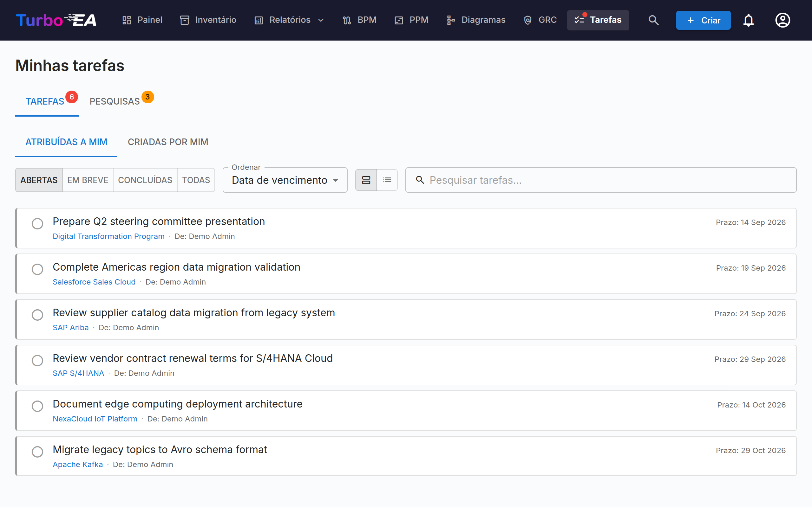Open the Ordenar Data de vencimento dropdown
812x507 pixels.
click(285, 180)
